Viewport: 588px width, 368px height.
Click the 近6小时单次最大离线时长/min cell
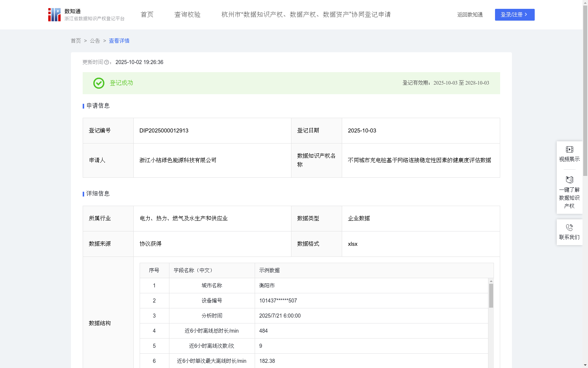212,361
